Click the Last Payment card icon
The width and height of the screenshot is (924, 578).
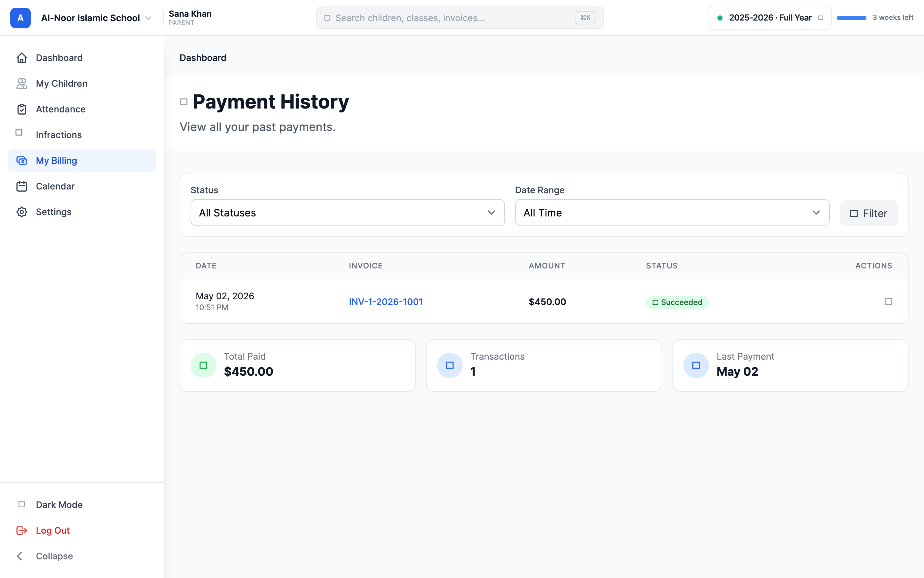point(696,365)
